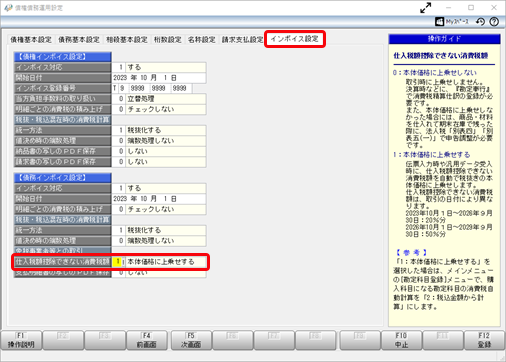Open the 相殺基本設定 tab
The width and height of the screenshot is (506, 362).
click(x=127, y=40)
